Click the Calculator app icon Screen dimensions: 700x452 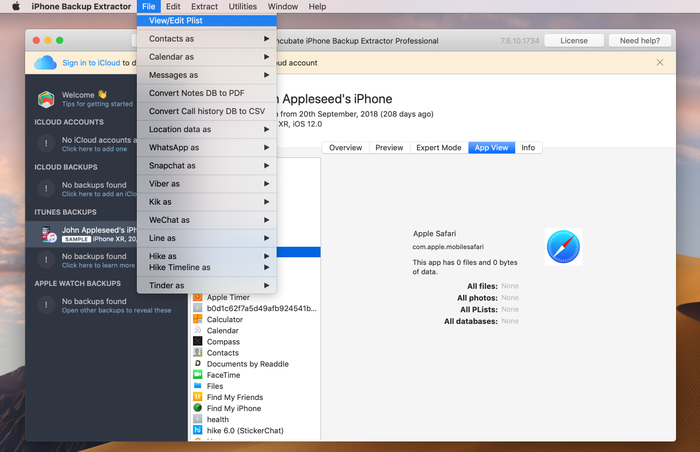point(197,319)
